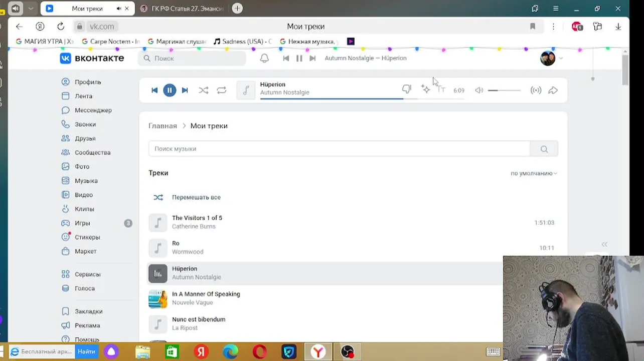Click the Фото sidebar icon
The height and width of the screenshot is (361, 644).
click(x=65, y=166)
